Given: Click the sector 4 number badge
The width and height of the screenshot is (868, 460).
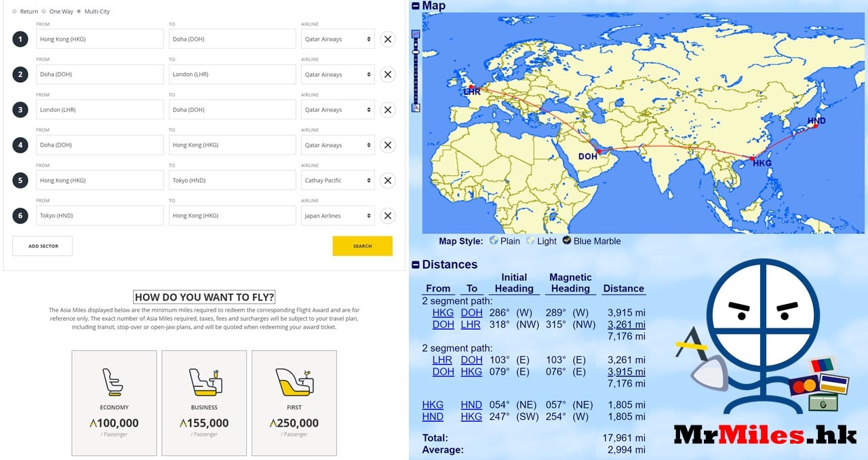Looking at the screenshot, I should pyautogui.click(x=20, y=145).
